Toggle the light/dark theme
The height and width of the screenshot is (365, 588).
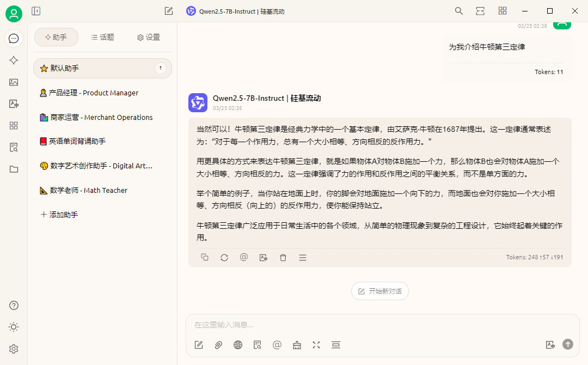tap(14, 327)
